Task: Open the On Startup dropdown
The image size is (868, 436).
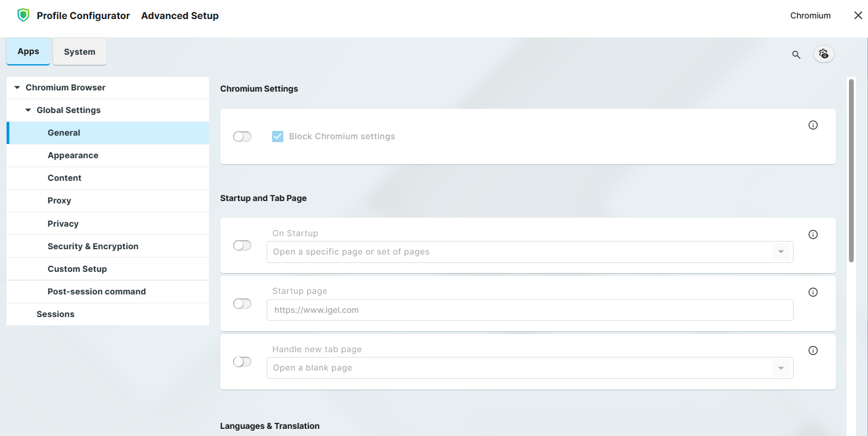Action: [x=530, y=252]
